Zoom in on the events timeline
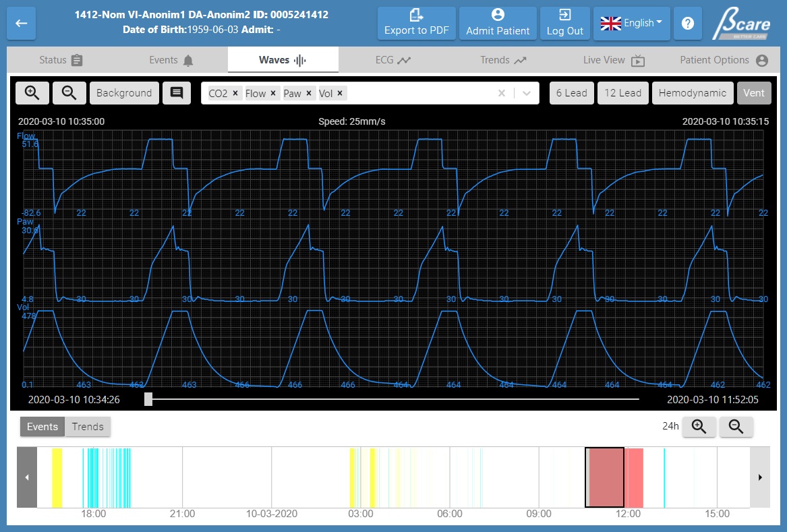787x532 pixels. [699, 427]
